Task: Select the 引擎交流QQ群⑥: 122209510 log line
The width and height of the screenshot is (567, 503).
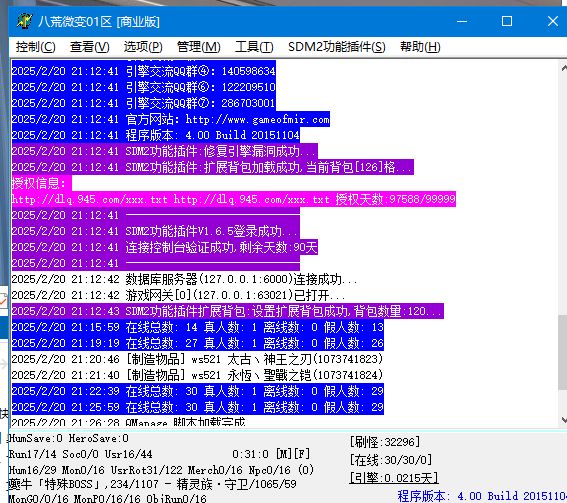Action: pyautogui.click(x=144, y=87)
